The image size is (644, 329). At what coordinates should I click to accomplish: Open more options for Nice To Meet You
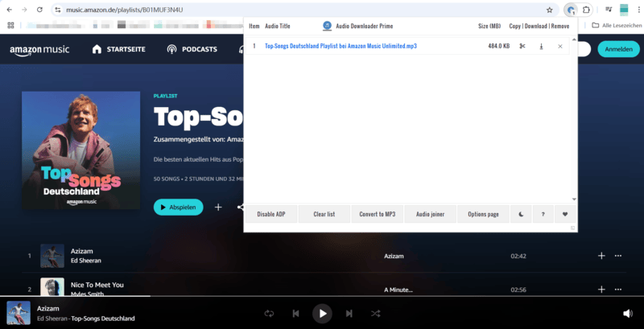point(617,290)
